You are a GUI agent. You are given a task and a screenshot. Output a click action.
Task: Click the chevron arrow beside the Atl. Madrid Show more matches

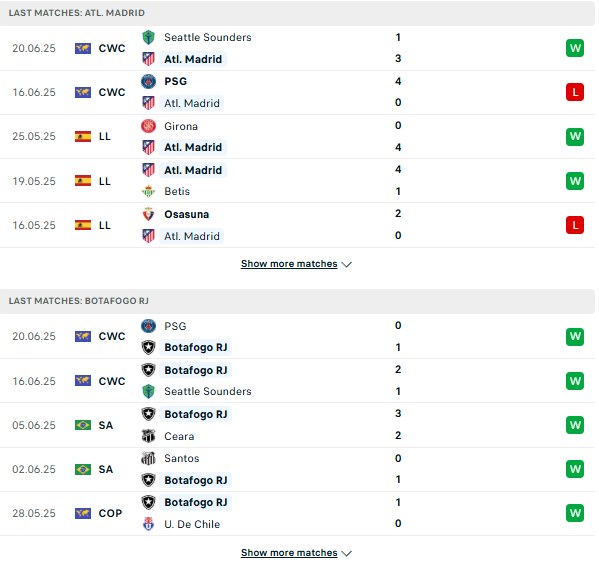346,264
